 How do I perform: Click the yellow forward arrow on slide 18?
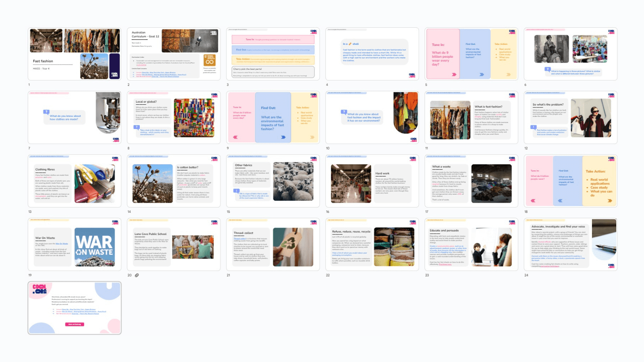click(x=610, y=201)
